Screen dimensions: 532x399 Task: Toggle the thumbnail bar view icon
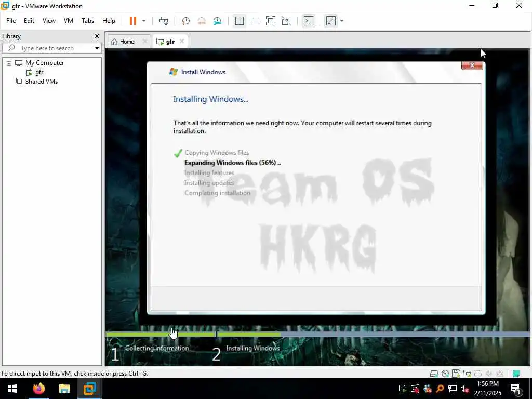click(255, 21)
